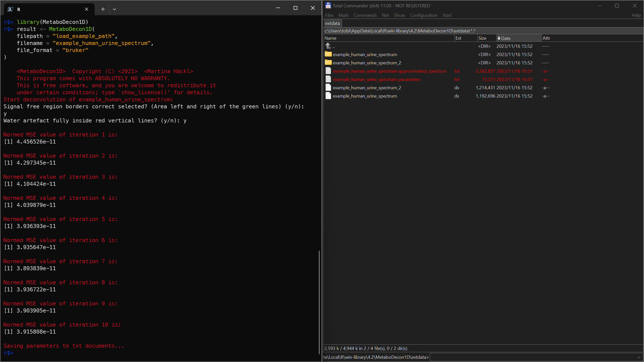
Task: Expand the Total Commander command line history dropdown
Action: point(639,357)
